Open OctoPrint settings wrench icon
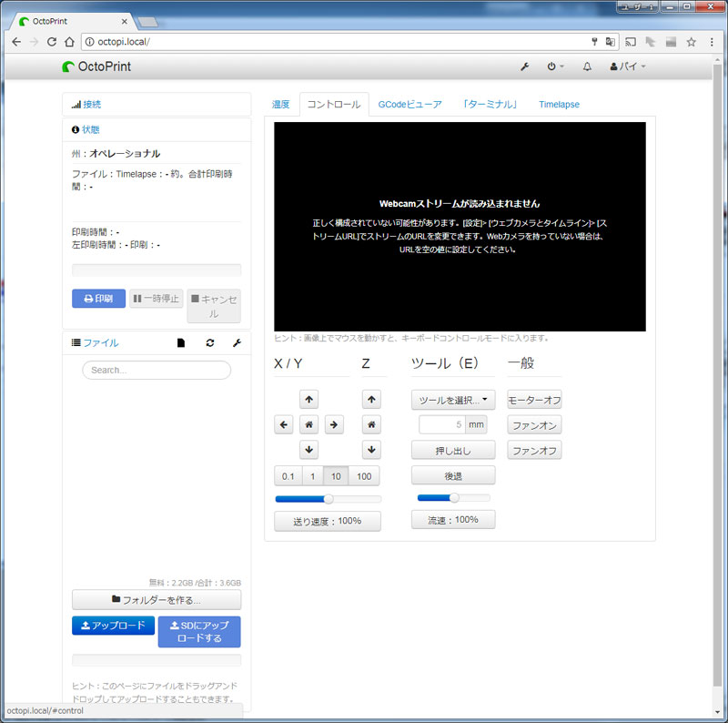The height and width of the screenshot is (723, 728). coord(524,66)
